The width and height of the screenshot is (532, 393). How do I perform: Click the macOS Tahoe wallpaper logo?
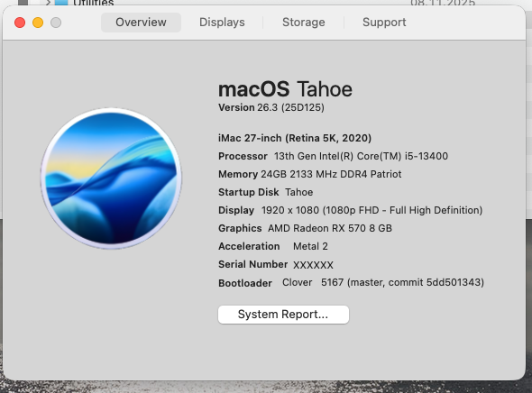(111, 178)
